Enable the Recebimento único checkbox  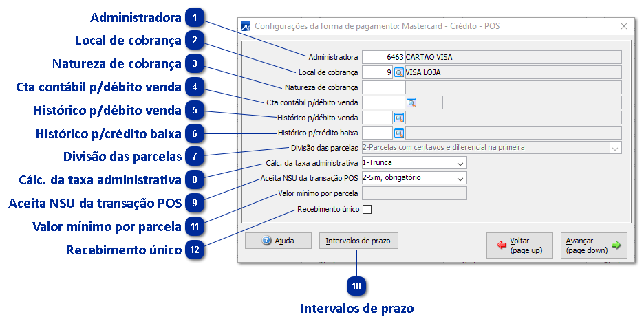click(367, 210)
